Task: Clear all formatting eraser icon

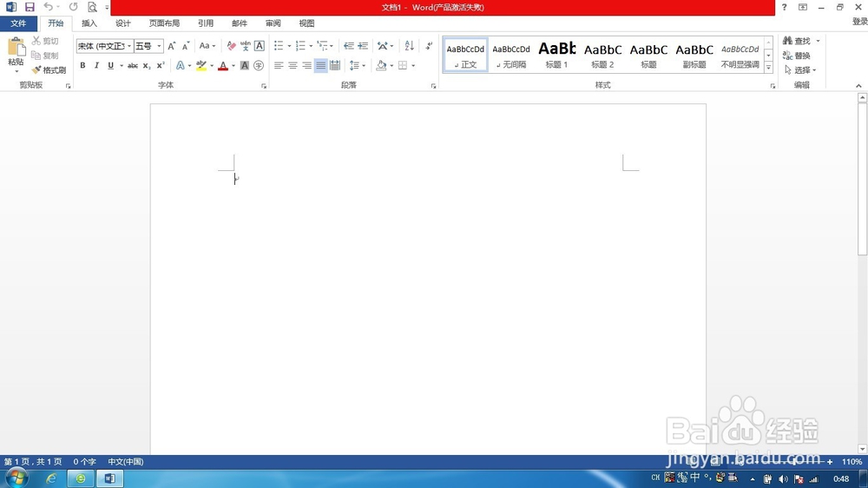Action: pos(232,46)
